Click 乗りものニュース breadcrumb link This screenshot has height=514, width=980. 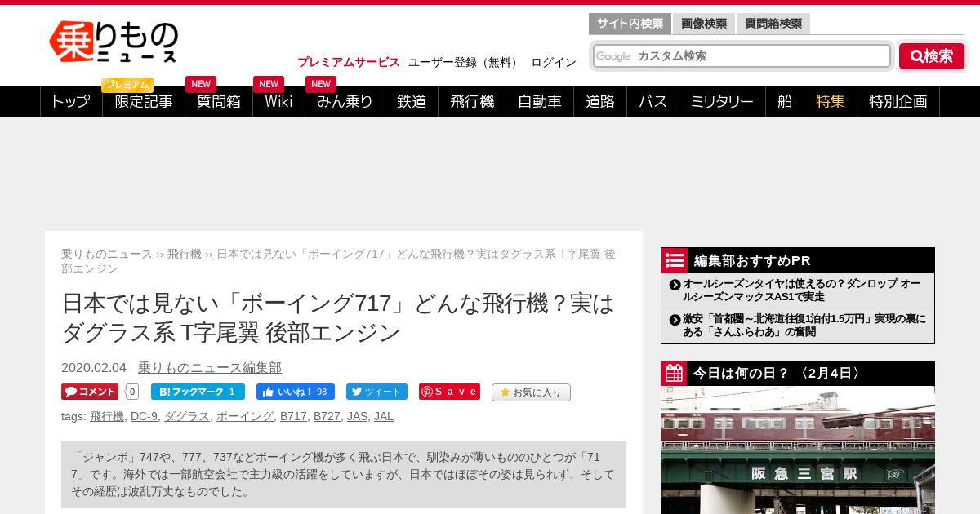(107, 254)
